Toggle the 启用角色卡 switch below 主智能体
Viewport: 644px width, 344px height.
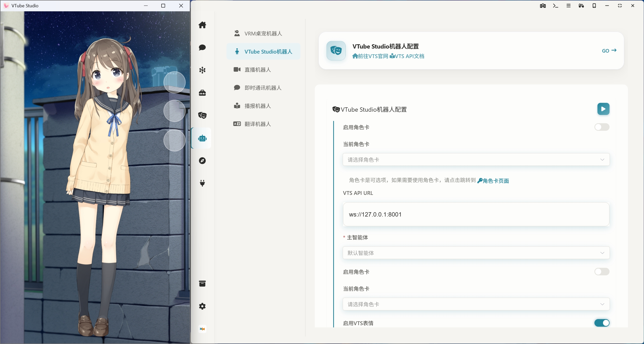[602, 272]
